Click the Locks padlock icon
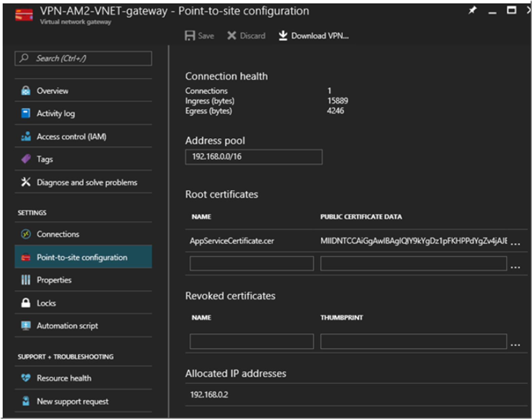532x419 pixels. click(26, 303)
